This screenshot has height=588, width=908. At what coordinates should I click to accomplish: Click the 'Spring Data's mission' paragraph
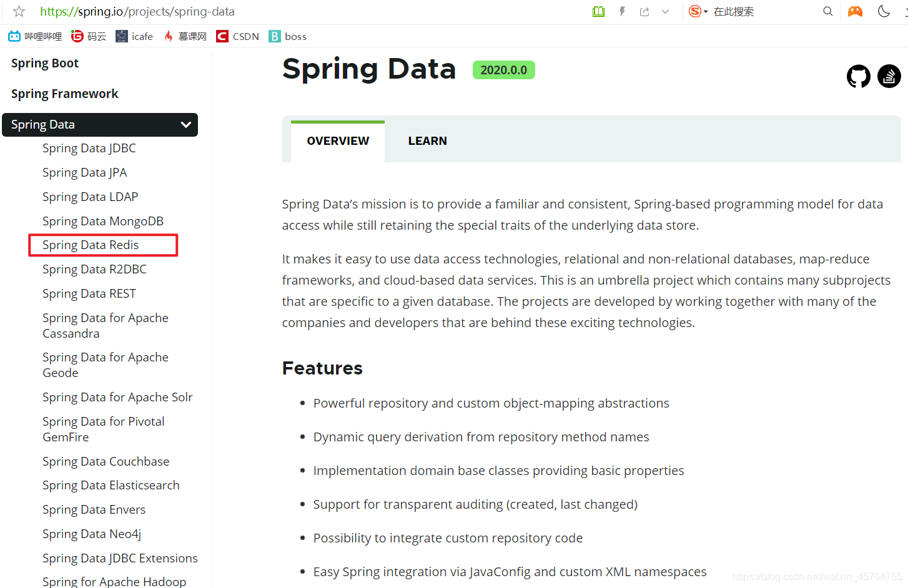coord(583,215)
